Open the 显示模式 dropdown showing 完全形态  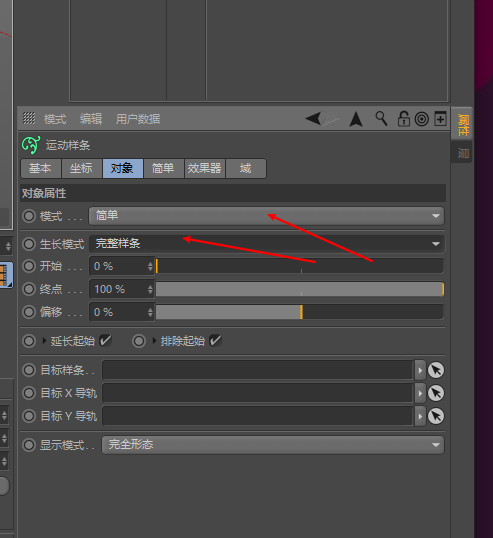point(273,445)
